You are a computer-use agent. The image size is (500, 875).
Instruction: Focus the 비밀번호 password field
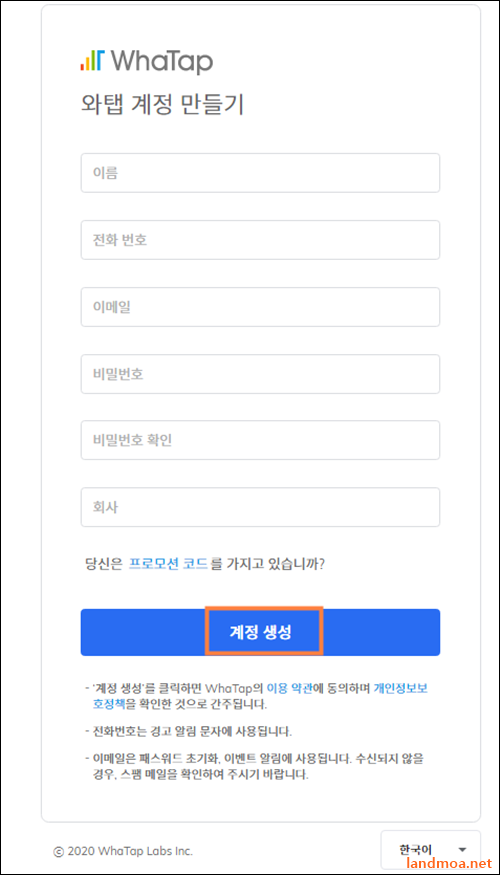click(x=260, y=374)
